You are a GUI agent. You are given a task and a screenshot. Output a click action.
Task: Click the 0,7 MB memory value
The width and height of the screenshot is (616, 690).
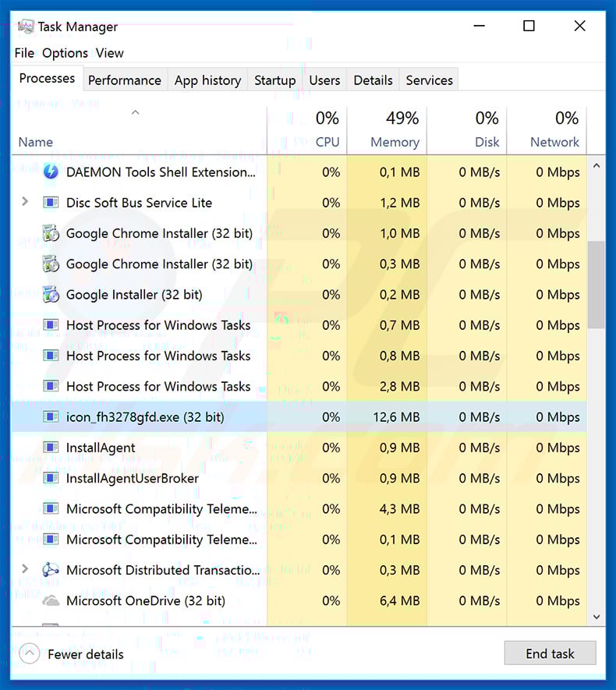[x=399, y=325]
